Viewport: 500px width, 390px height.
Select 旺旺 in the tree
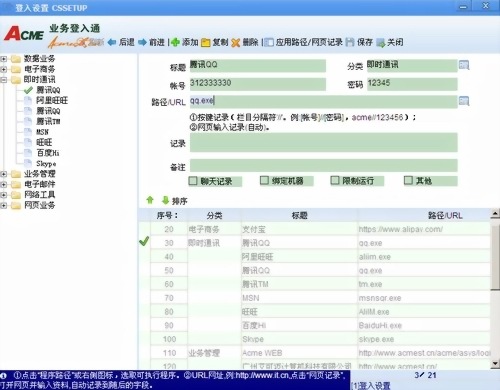pyautogui.click(x=44, y=142)
